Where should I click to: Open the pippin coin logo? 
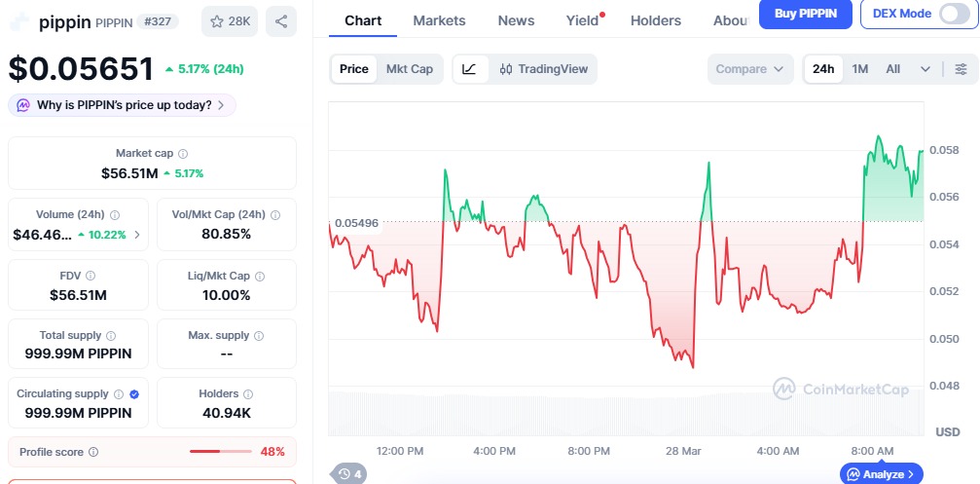[x=19, y=21]
